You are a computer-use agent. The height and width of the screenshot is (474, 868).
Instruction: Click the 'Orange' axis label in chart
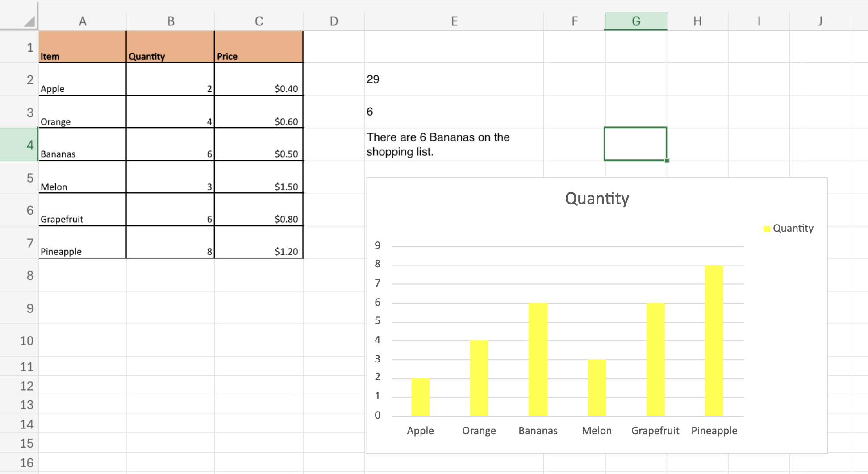479,431
